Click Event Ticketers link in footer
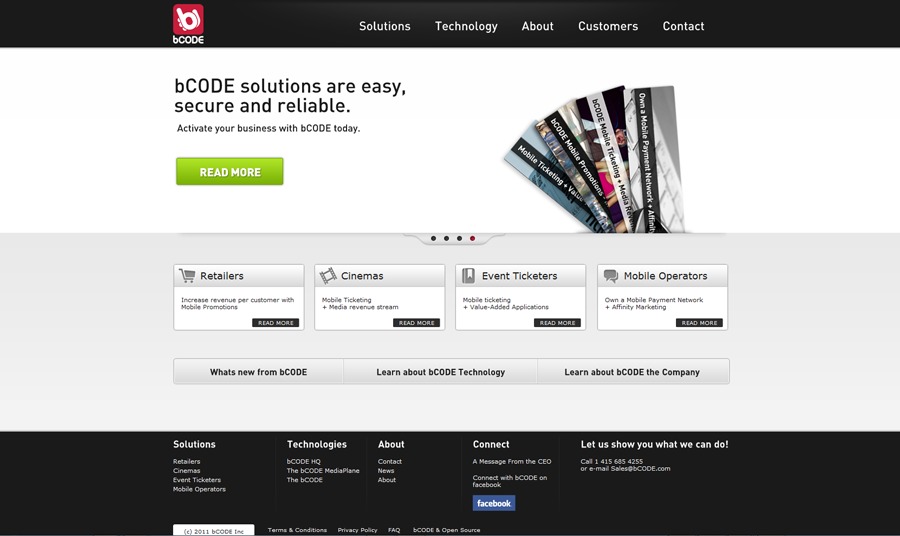Screen dimensions: 900x536 [x=197, y=480]
